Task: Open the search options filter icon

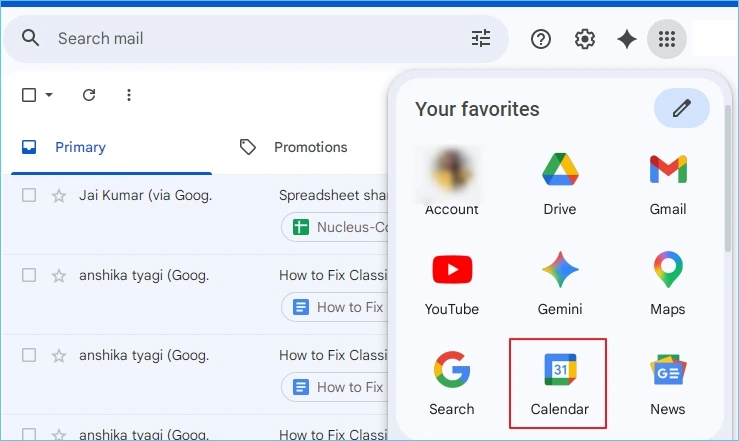Action: tap(481, 38)
